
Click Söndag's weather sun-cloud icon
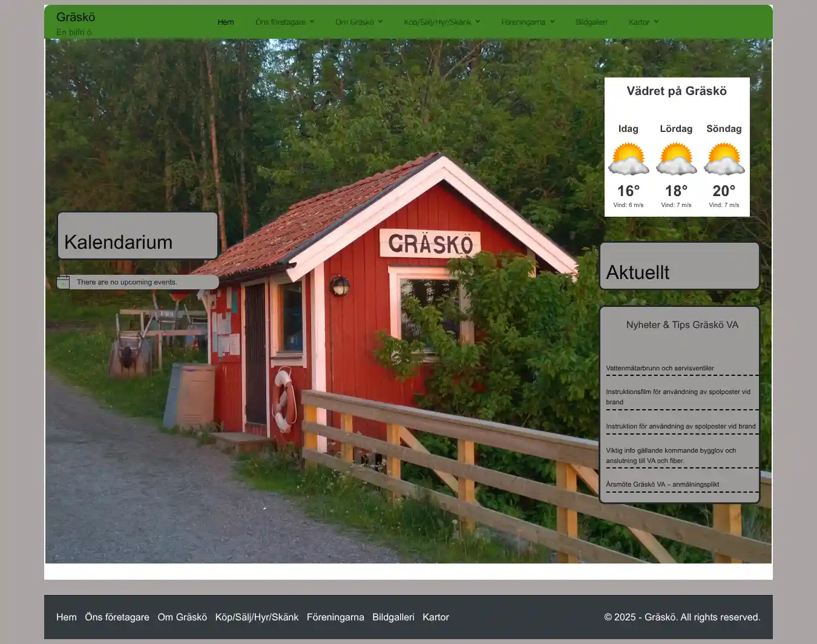click(724, 159)
